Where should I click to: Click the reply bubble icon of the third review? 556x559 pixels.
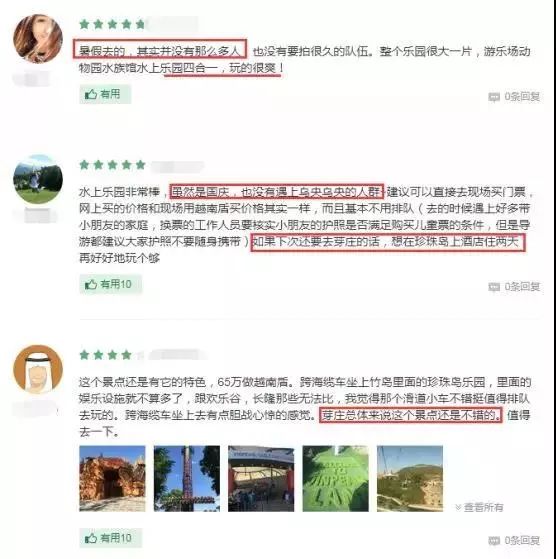494,541
